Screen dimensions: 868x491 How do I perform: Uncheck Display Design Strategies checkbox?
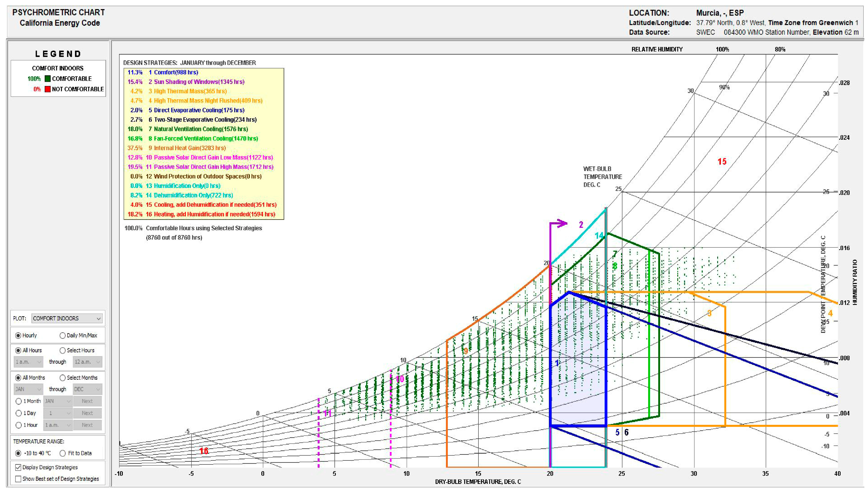[x=18, y=468]
